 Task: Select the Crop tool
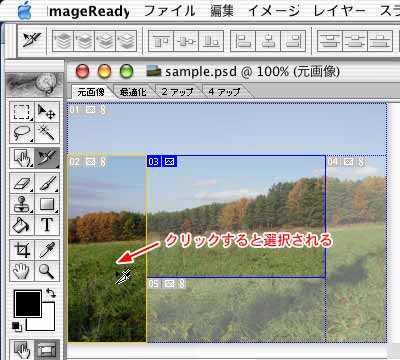[x=22, y=250]
